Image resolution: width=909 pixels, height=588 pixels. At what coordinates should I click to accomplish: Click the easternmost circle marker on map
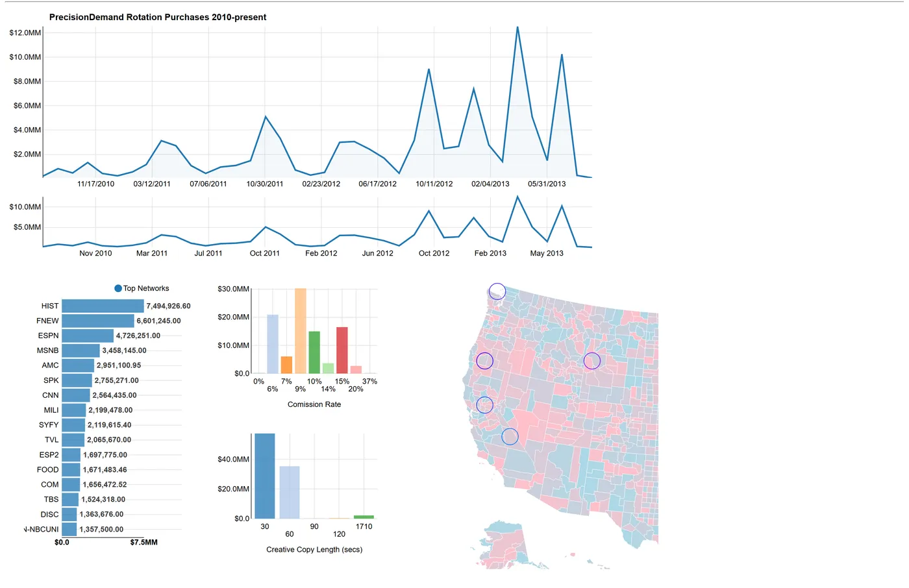[592, 361]
